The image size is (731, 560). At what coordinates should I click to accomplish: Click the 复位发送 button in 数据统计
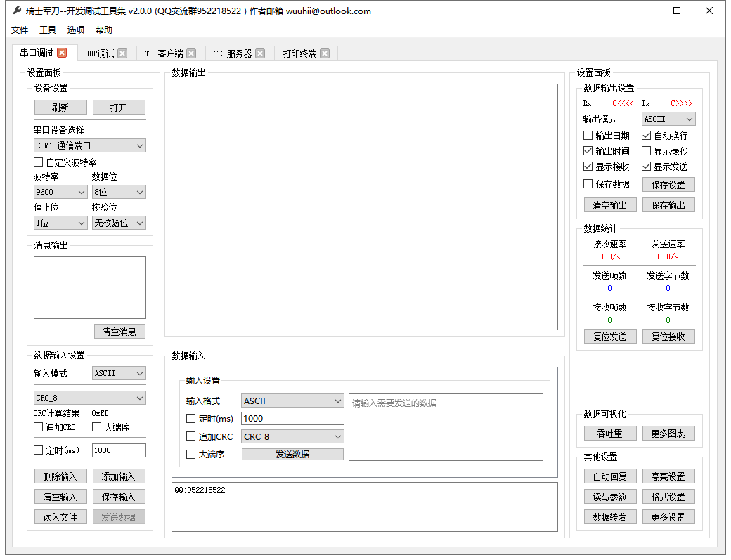(610, 336)
